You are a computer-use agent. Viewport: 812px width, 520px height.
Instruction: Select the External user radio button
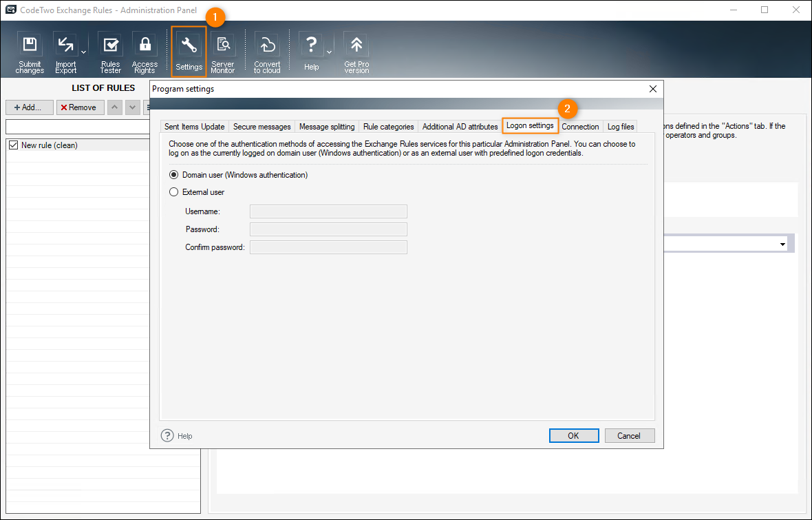[x=174, y=192]
